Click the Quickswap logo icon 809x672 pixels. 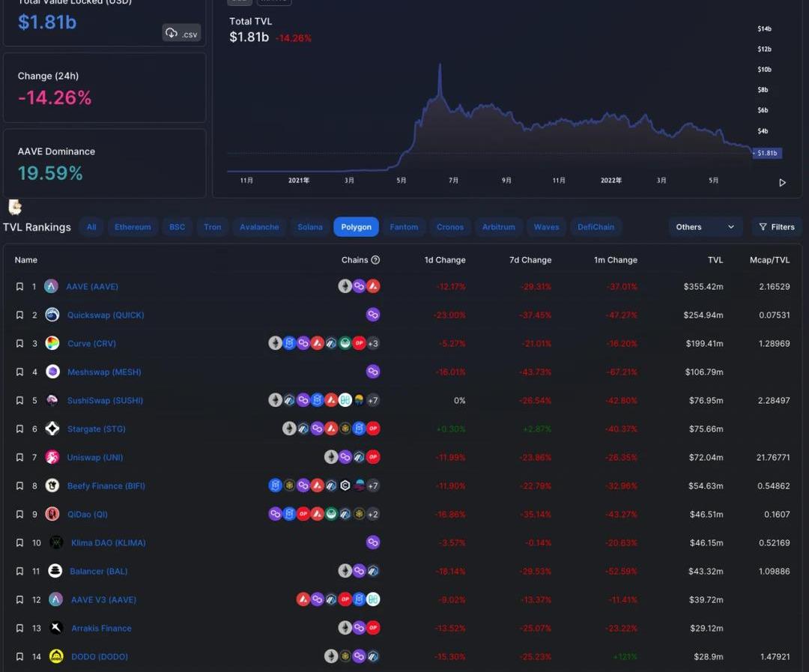[x=52, y=315]
